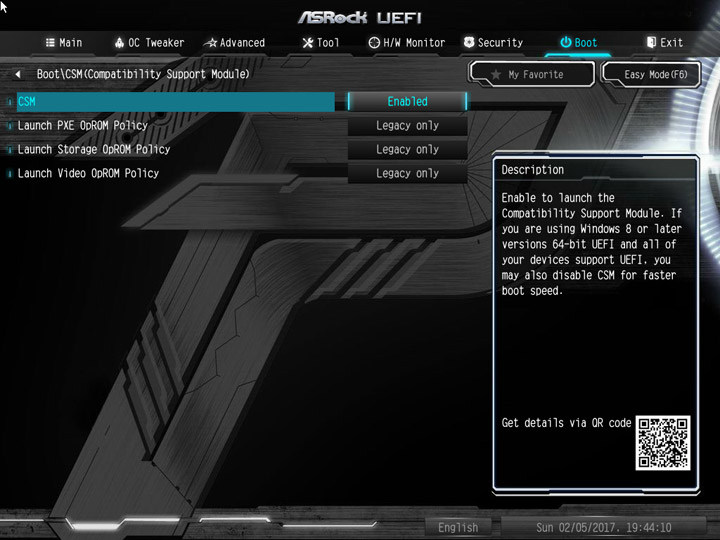Switch to Easy Mode (F6)
Image resolution: width=720 pixels, height=540 pixels.
[x=652, y=74]
